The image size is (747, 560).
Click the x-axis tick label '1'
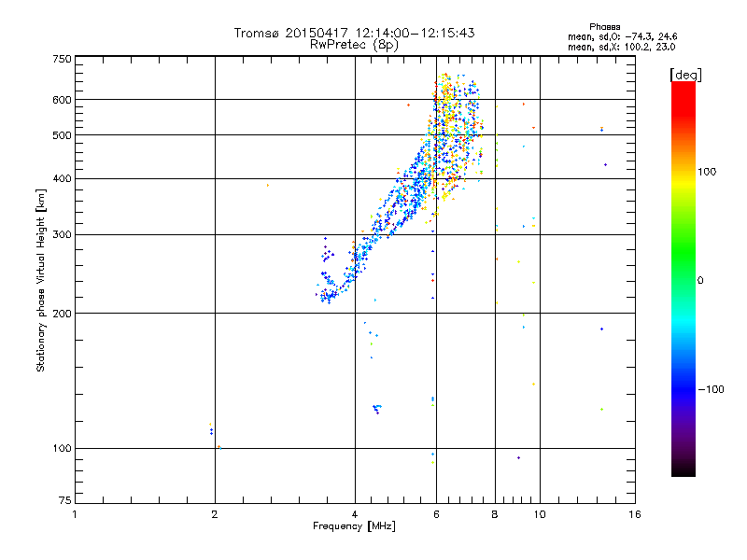(75, 514)
